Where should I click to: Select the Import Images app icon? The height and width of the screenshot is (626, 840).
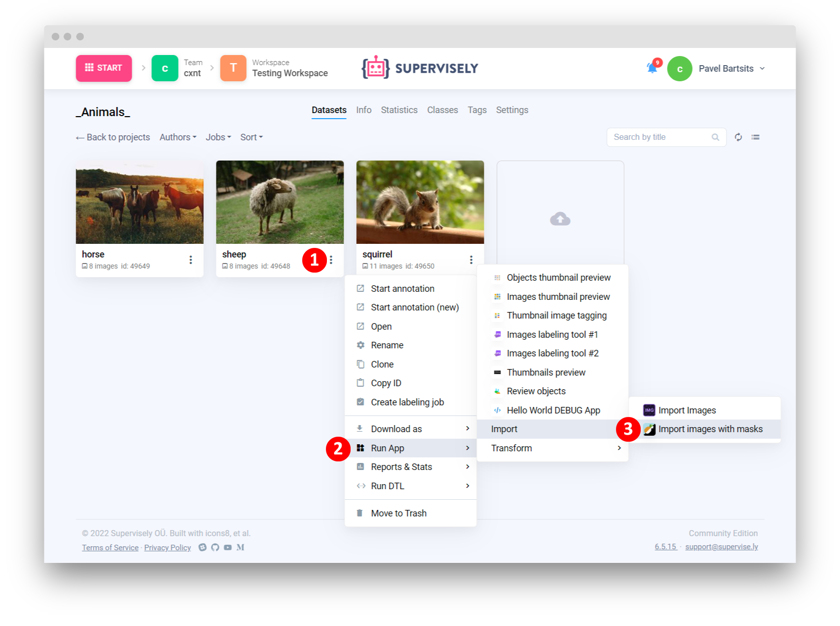point(650,410)
